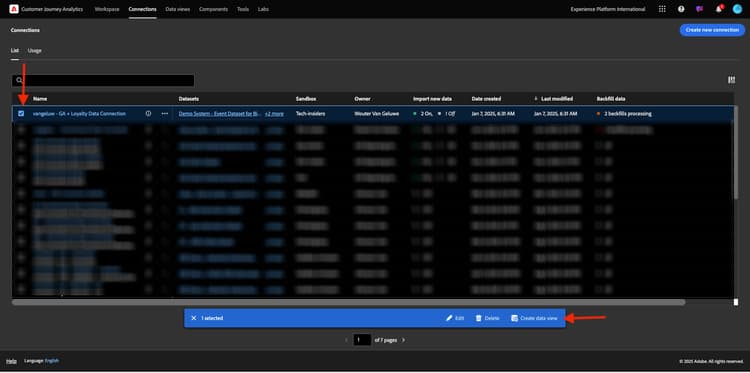
Task: Click the connections search field
Action: [x=103, y=80]
